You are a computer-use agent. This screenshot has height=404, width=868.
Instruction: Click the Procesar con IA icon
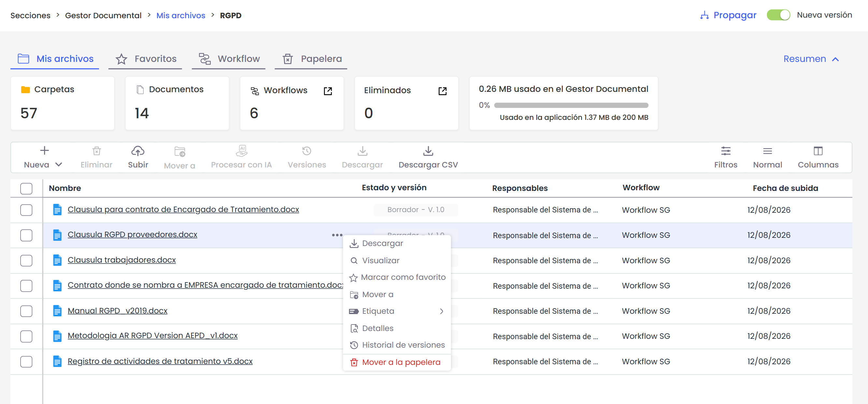pos(241,151)
